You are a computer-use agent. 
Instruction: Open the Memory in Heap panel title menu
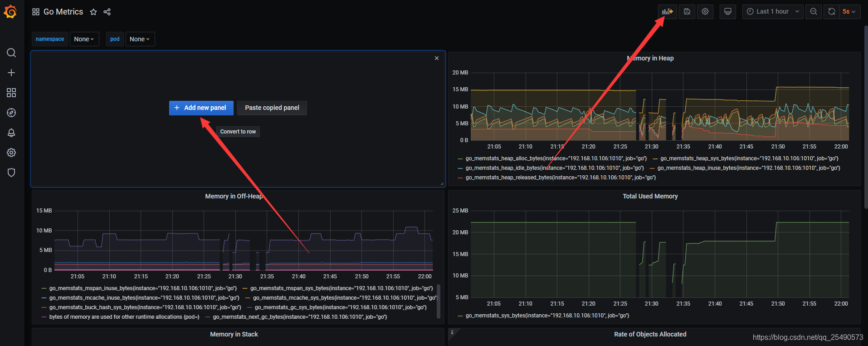click(x=650, y=58)
